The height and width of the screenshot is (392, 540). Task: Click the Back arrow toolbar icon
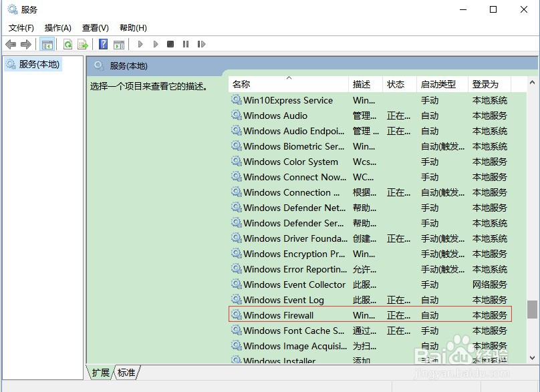coord(11,44)
